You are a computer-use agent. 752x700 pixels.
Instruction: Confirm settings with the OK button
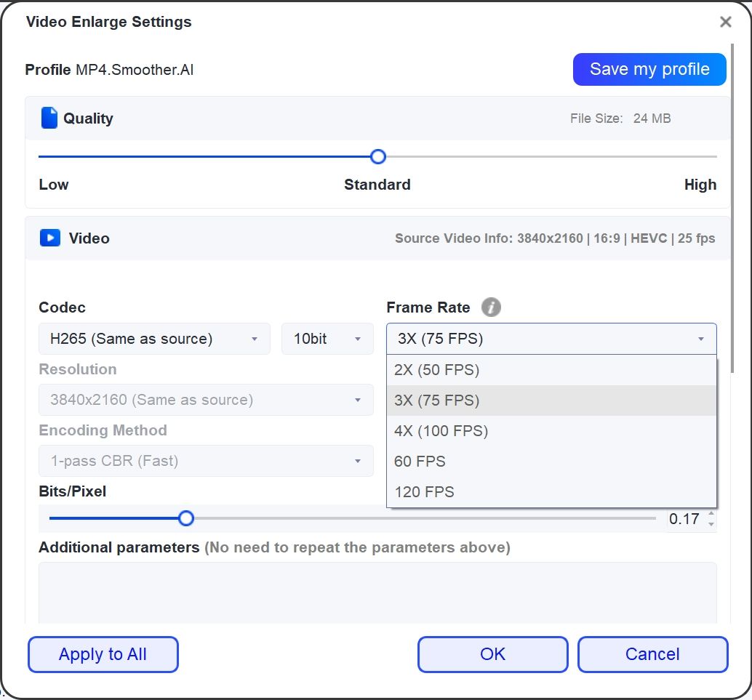click(x=492, y=654)
